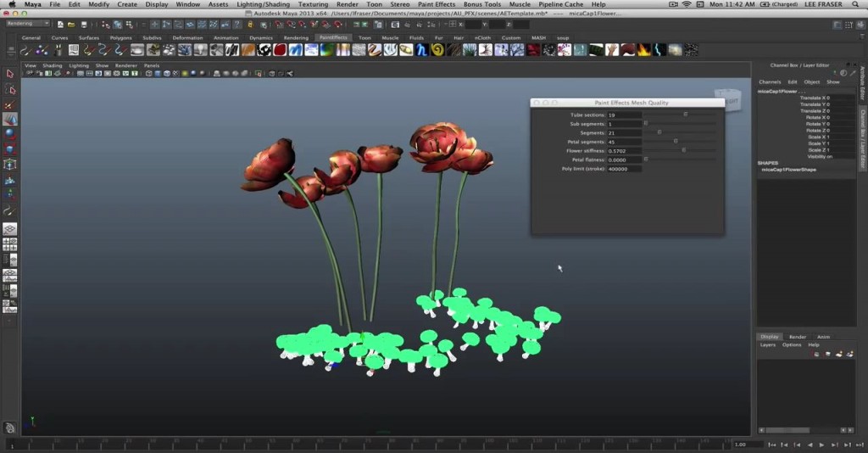Toggle smooth shade all in panel toolbar
The width and height of the screenshot is (868, 453).
coord(157,73)
